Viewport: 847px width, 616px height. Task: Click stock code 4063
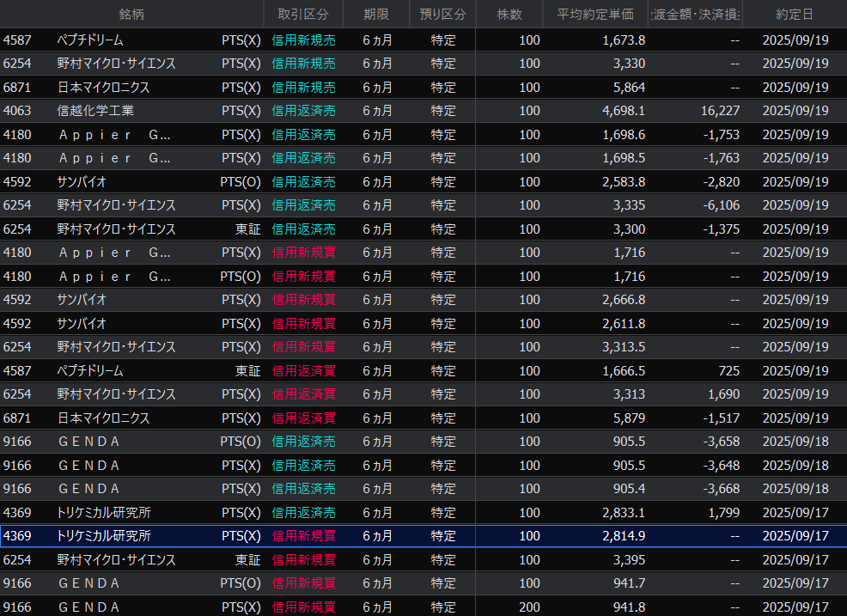coord(17,111)
